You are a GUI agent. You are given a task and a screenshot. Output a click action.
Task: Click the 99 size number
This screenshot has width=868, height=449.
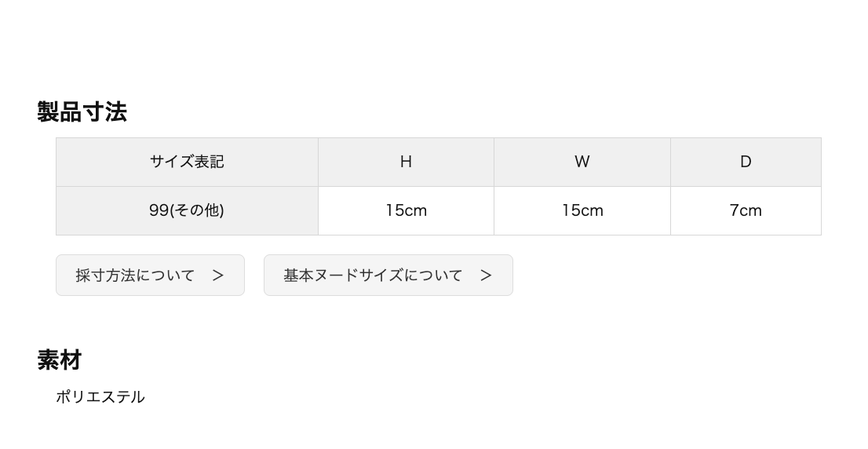159,210
